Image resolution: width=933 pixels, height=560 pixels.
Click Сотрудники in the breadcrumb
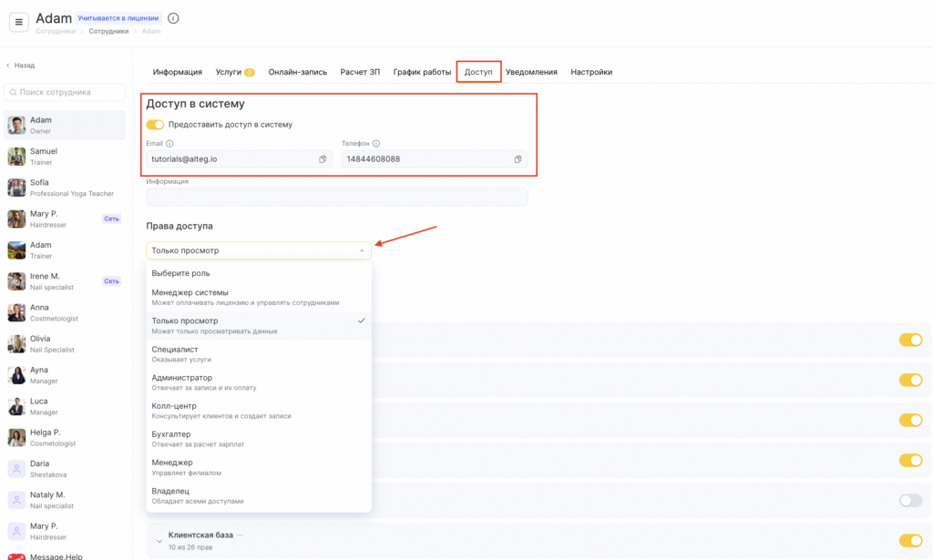(x=108, y=31)
